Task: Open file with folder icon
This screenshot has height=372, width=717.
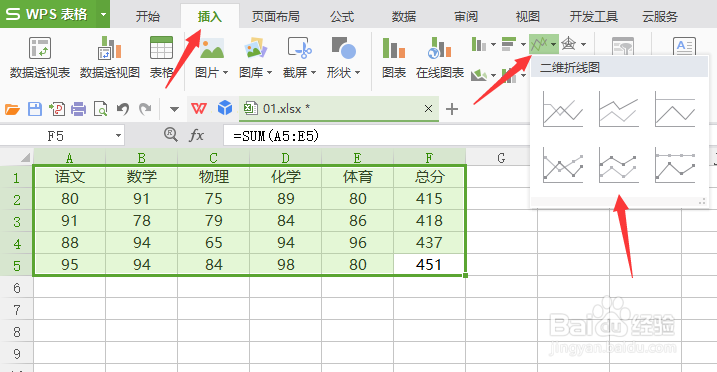Action: (x=12, y=109)
